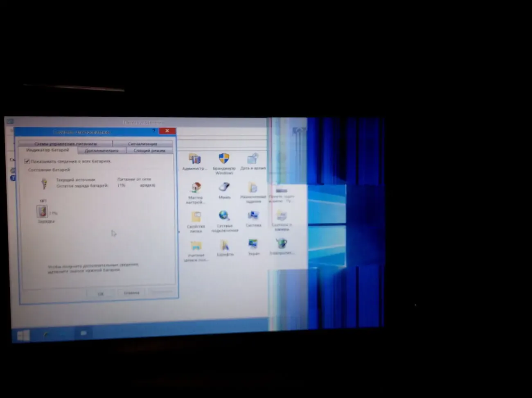Open the Свойства папки icon
Image resolution: width=532 pixels, height=398 pixels.
[x=196, y=217]
